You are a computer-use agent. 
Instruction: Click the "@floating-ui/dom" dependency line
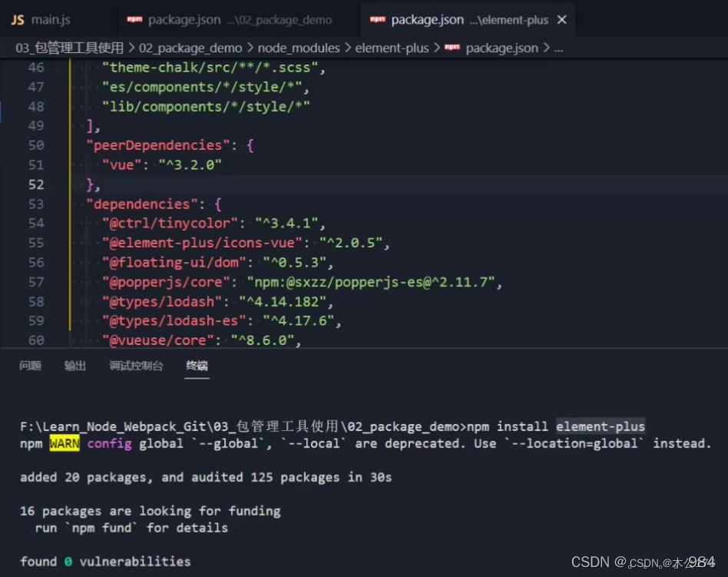click(218, 263)
